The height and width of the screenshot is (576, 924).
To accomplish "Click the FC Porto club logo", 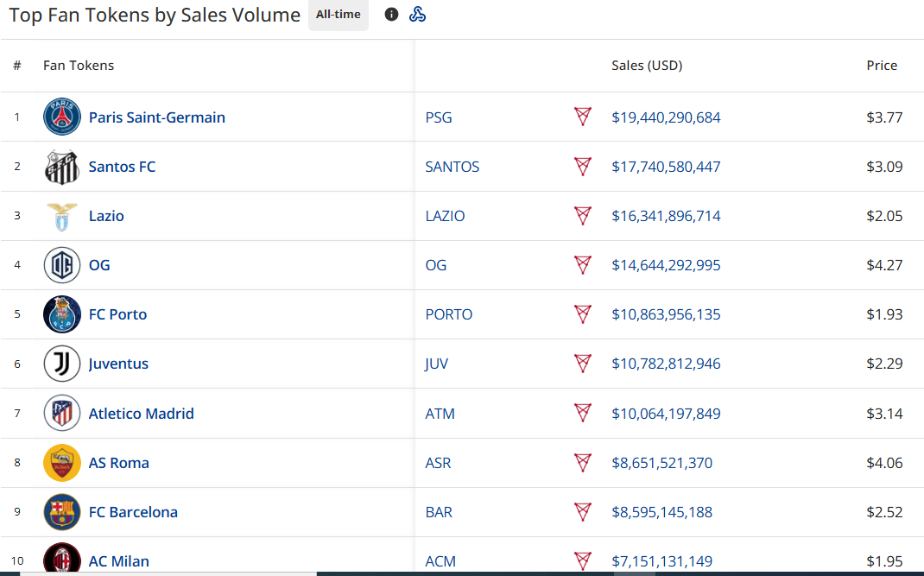I will (x=62, y=314).
